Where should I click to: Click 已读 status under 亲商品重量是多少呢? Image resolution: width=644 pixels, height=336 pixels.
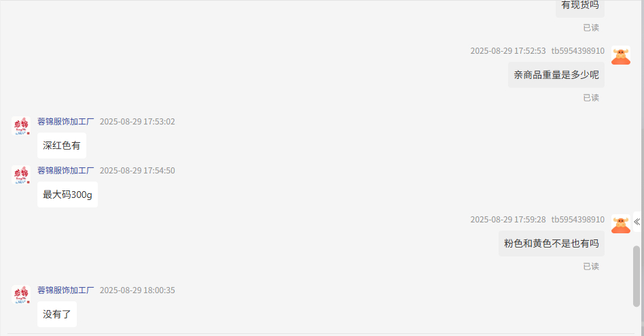(591, 98)
